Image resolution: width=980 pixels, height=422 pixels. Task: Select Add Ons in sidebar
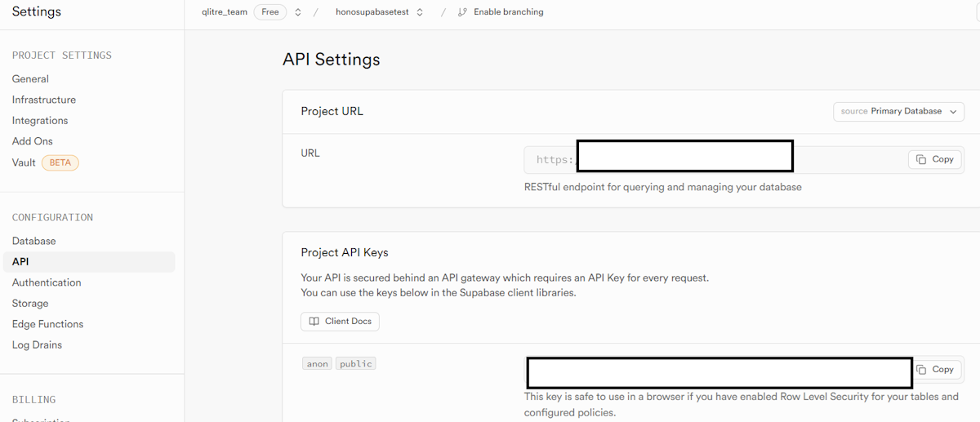33,141
